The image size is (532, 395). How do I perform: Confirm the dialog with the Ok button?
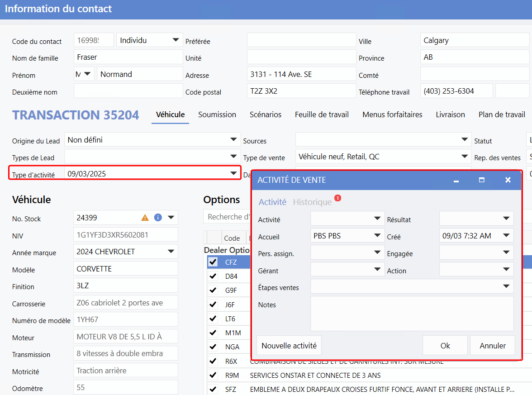(445, 346)
